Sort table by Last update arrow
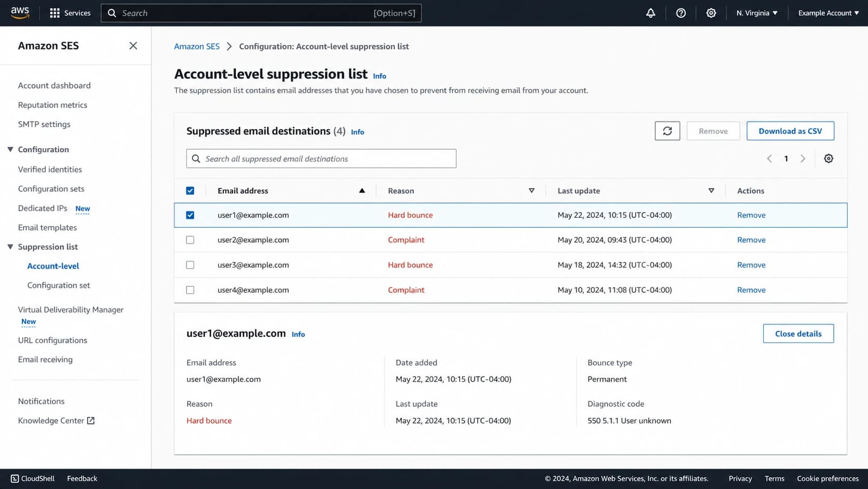868x489 pixels. click(x=711, y=191)
